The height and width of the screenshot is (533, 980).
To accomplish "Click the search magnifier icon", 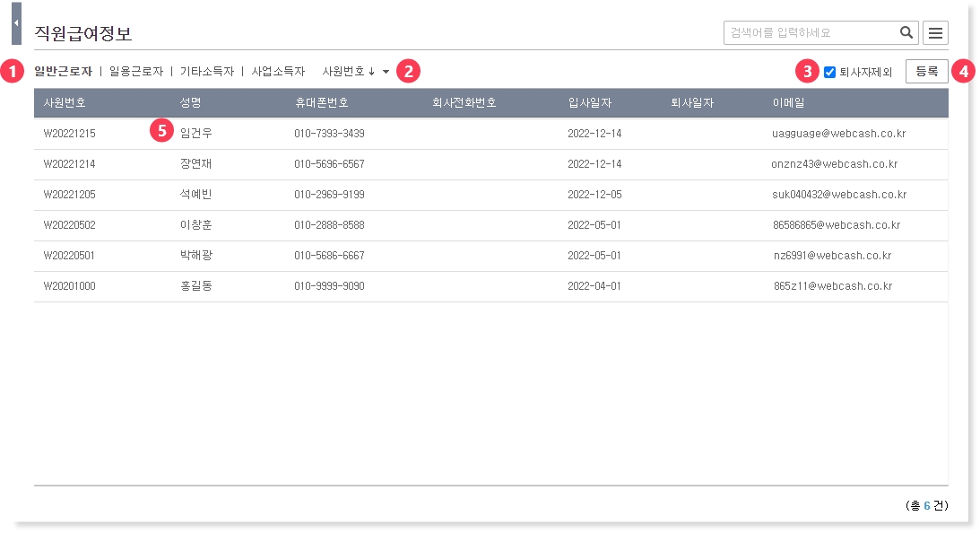I will [906, 33].
